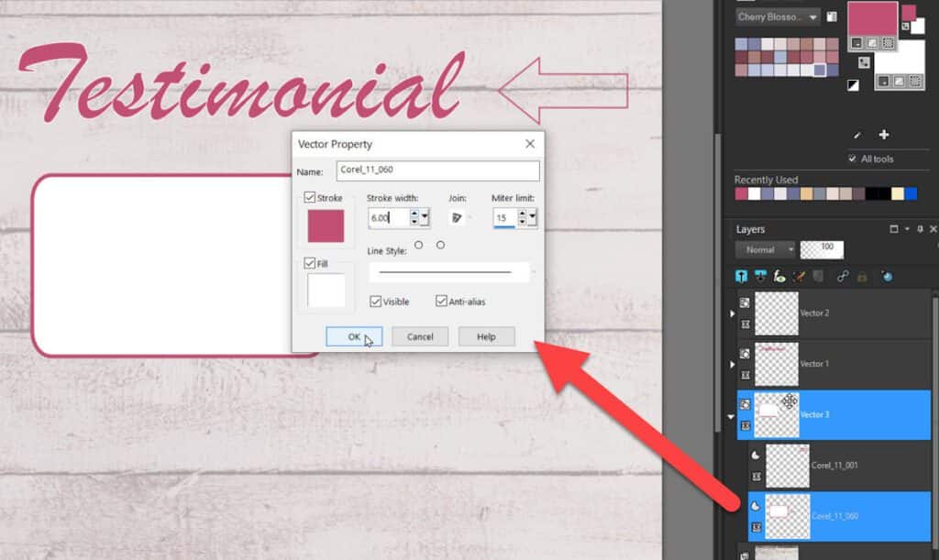Add a new color using the plus icon
The height and width of the screenshot is (560, 939).
(883, 136)
